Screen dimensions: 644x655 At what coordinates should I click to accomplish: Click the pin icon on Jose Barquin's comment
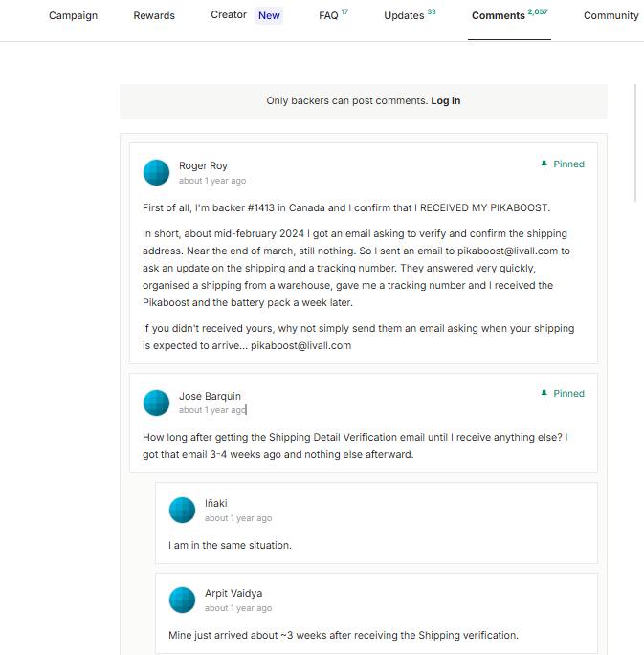coord(544,394)
